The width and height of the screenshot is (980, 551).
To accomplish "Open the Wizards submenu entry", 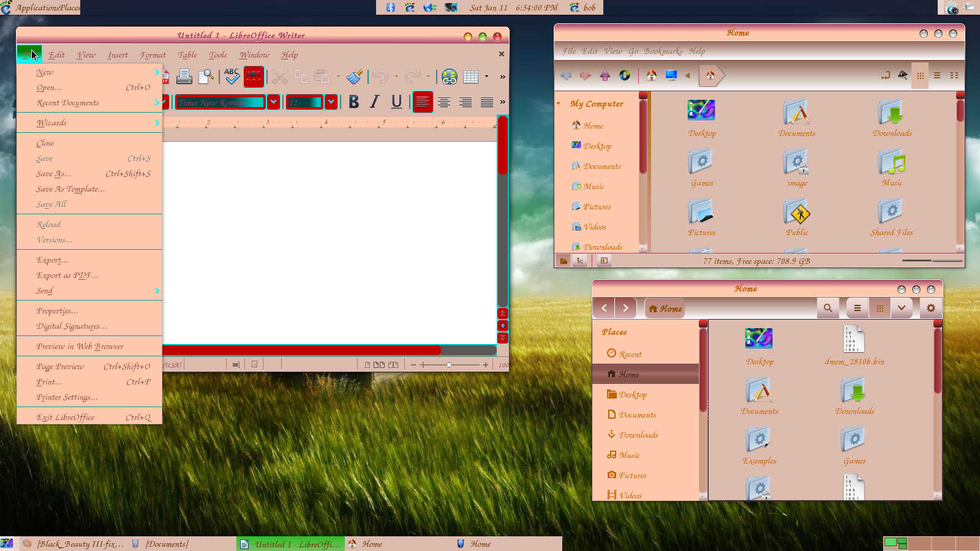I will pyautogui.click(x=89, y=123).
